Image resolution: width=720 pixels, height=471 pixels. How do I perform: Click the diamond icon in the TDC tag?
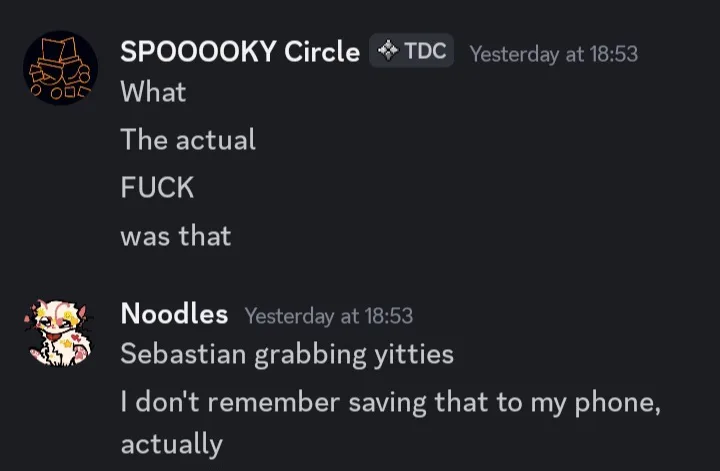pyautogui.click(x=388, y=51)
